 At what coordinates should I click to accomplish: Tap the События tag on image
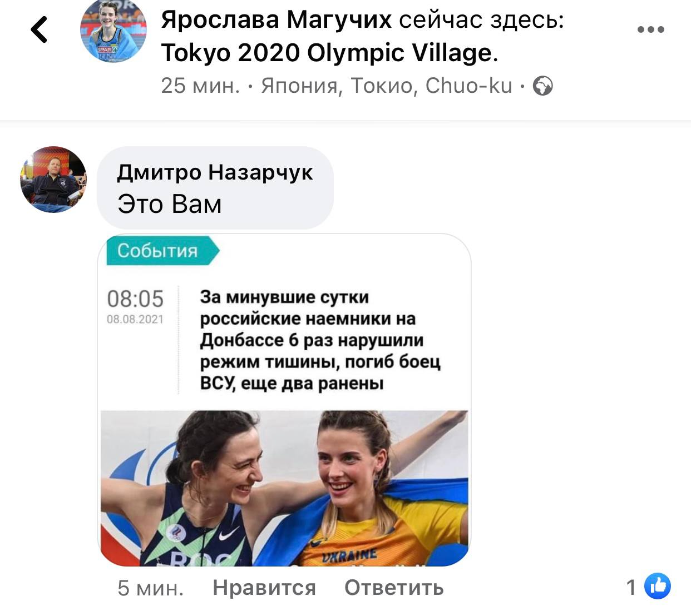160,251
